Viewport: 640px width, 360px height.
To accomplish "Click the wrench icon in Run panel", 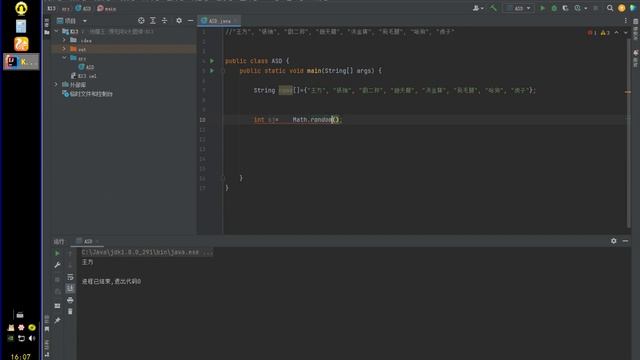I will pyautogui.click(x=57, y=265).
